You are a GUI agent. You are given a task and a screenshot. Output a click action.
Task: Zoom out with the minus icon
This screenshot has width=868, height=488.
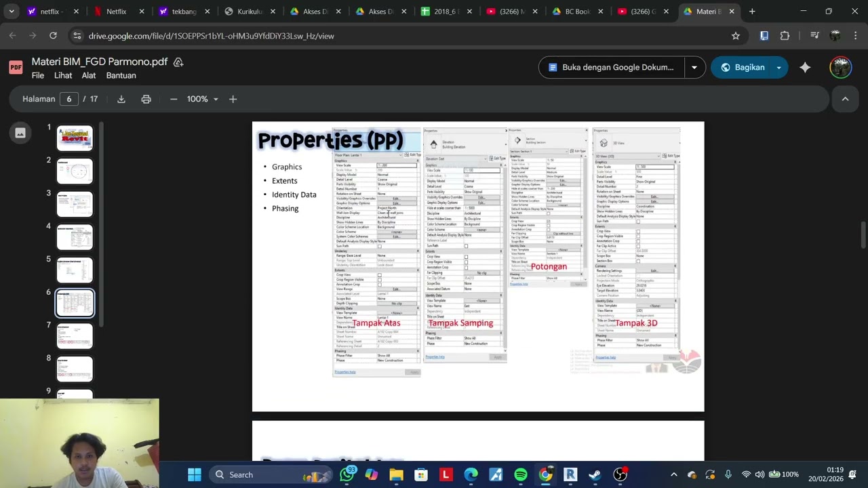point(174,99)
